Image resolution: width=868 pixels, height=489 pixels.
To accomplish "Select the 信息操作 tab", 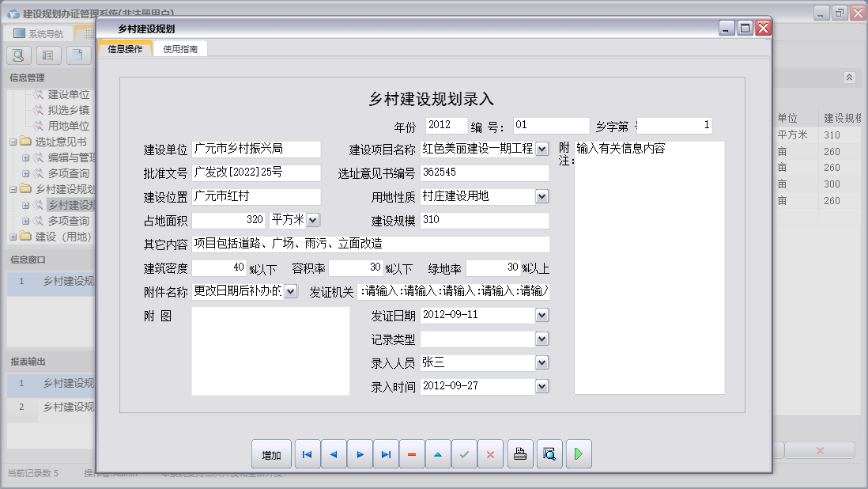I will (124, 47).
